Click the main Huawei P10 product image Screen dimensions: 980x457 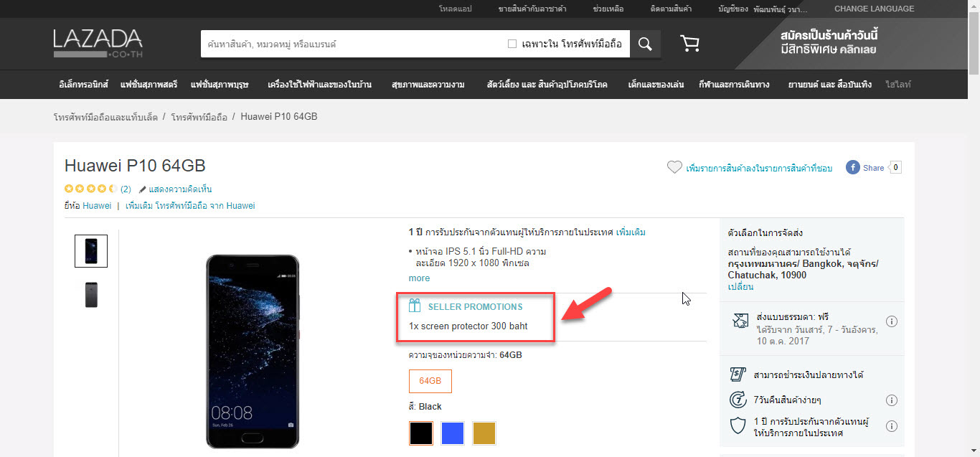pyautogui.click(x=252, y=350)
